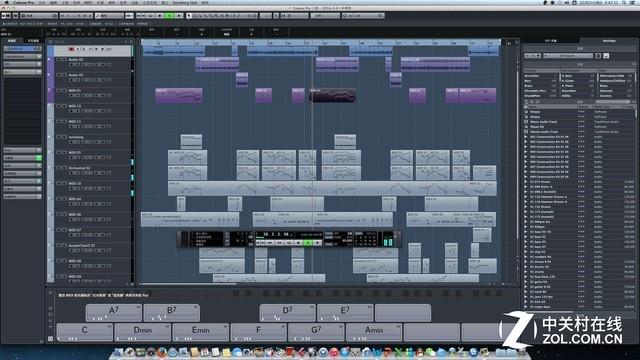Expand the Audio 02 track lanes triangle

pyautogui.click(x=50, y=60)
